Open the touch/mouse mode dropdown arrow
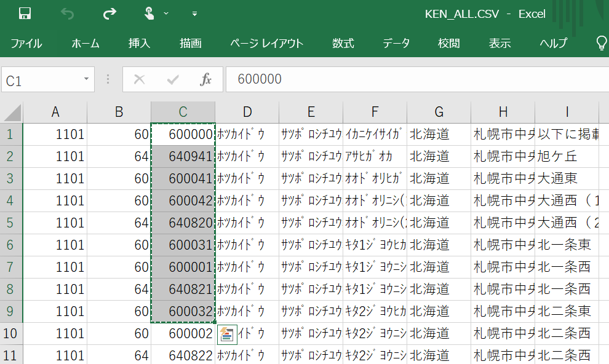Image resolution: width=609 pixels, height=364 pixels. click(x=166, y=14)
